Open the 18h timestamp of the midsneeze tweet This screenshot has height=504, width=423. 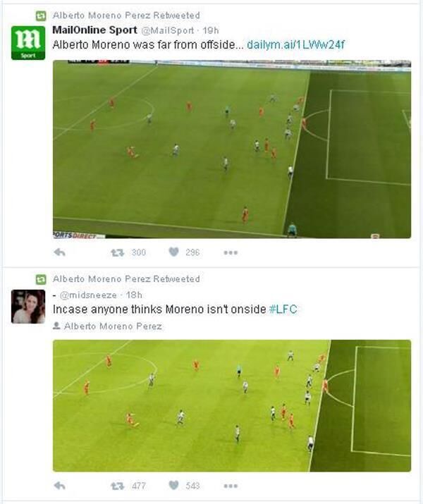pos(134,295)
